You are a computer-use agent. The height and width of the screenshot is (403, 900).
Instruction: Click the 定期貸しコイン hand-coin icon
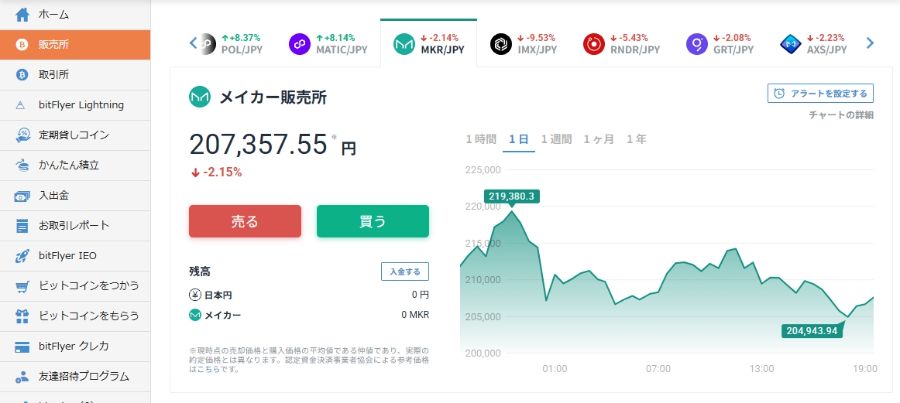click(22, 135)
